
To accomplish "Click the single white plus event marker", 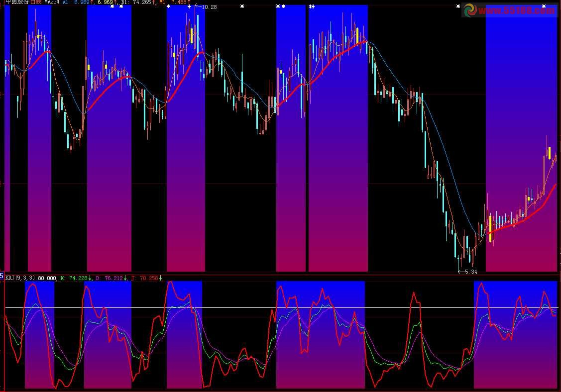I will click(189, 6).
